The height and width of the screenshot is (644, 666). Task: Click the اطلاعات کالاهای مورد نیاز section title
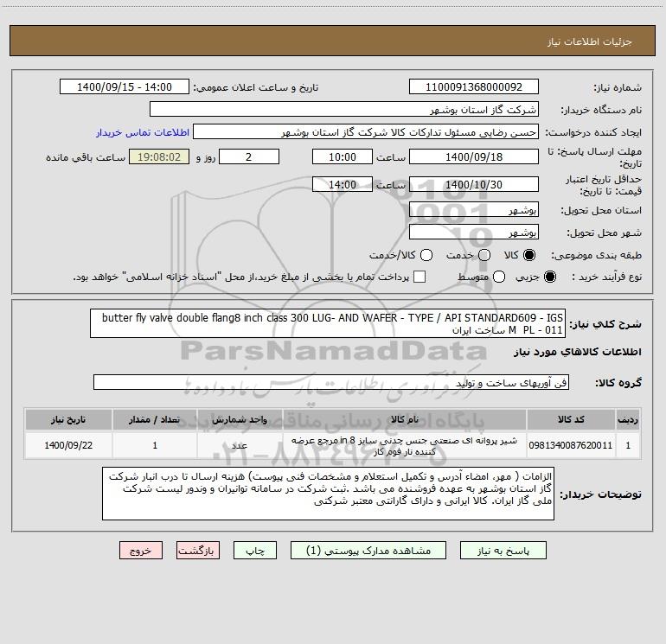pyautogui.click(x=578, y=352)
